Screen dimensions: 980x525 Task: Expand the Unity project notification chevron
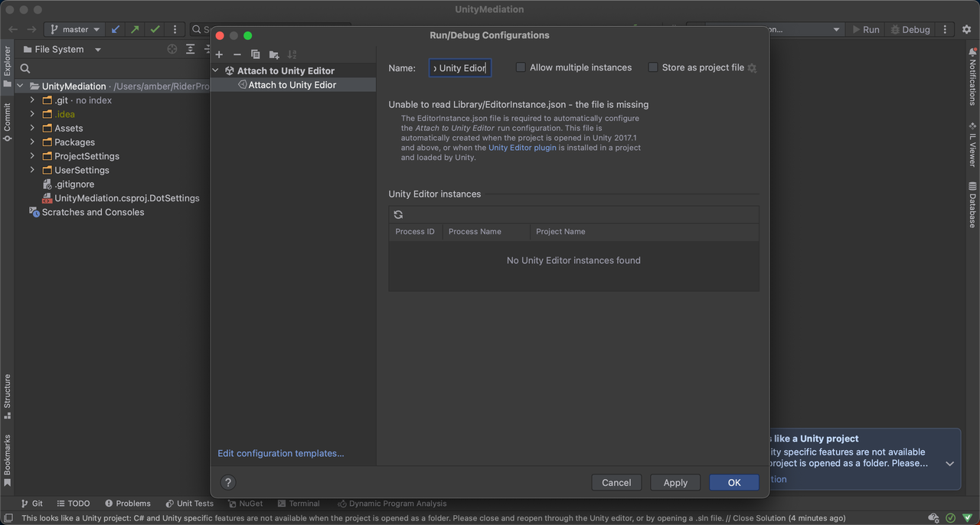949,464
